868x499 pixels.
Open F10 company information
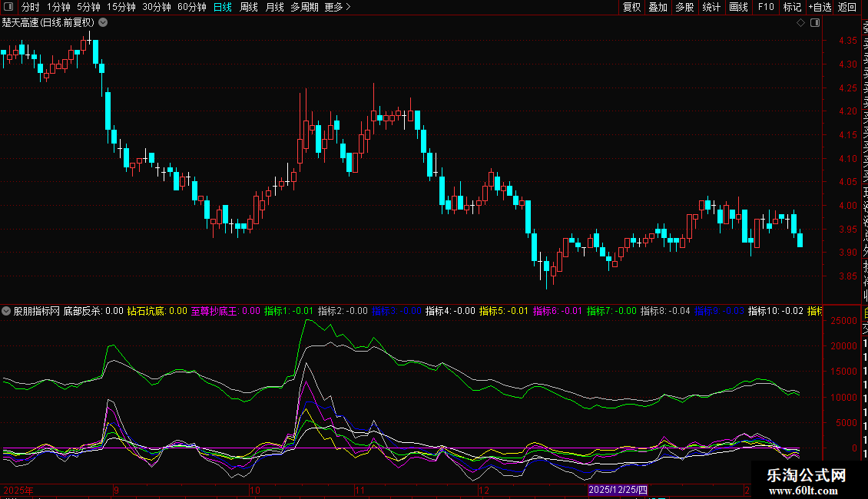(x=766, y=8)
